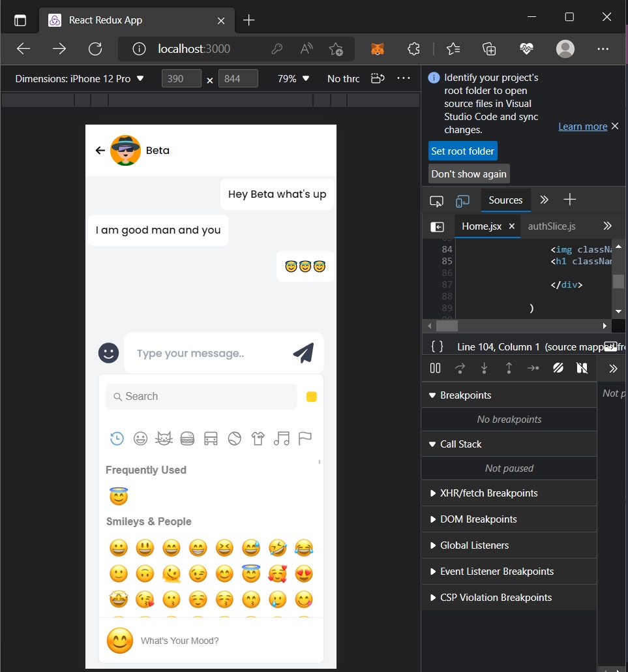
Task: Show more open file tabs
Action: [x=607, y=226]
